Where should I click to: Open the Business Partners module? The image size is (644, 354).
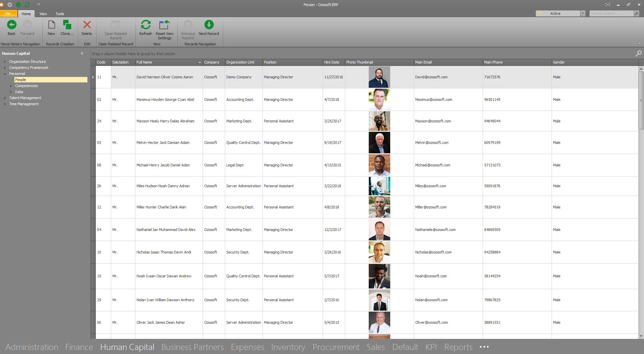pyautogui.click(x=193, y=347)
